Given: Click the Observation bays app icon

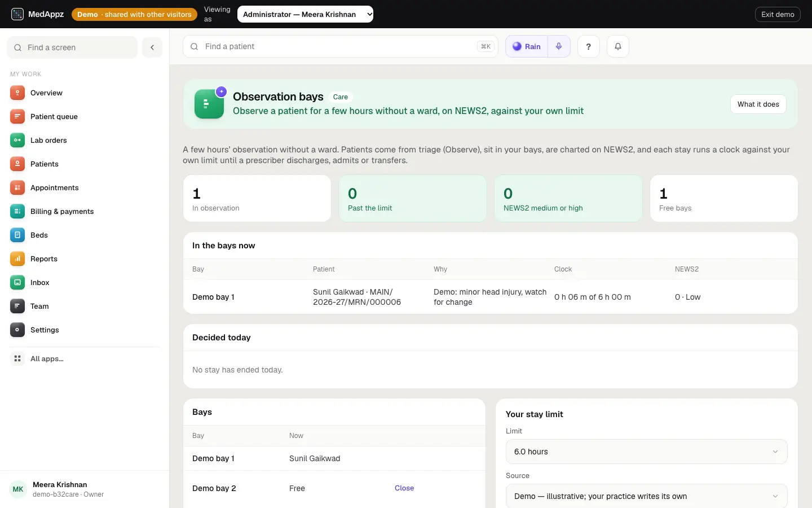Looking at the screenshot, I should click(209, 104).
